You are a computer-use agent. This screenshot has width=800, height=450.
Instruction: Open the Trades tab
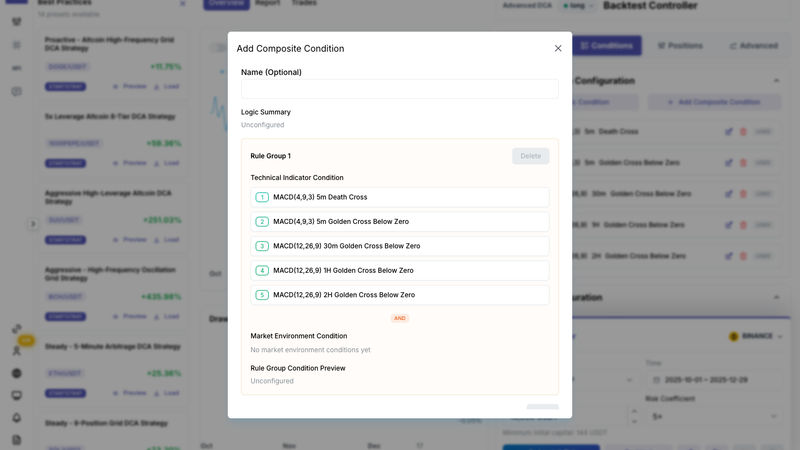(x=304, y=3)
